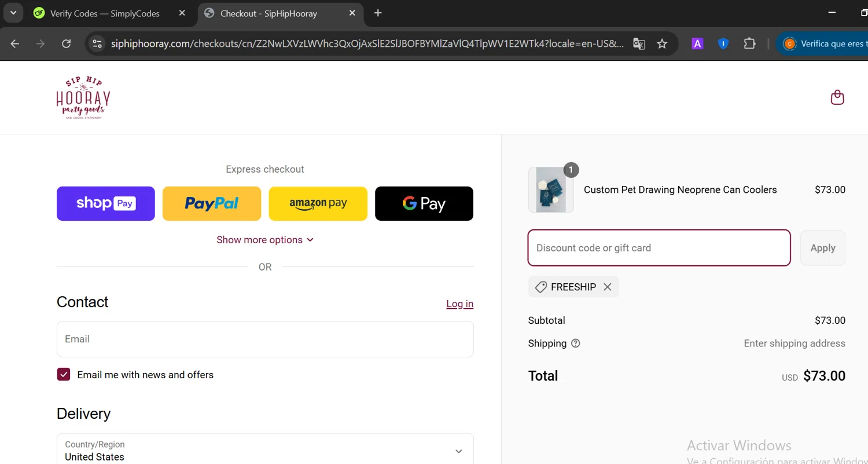Click the Sip Hip Hooray logo
The image size is (868, 464).
(83, 97)
